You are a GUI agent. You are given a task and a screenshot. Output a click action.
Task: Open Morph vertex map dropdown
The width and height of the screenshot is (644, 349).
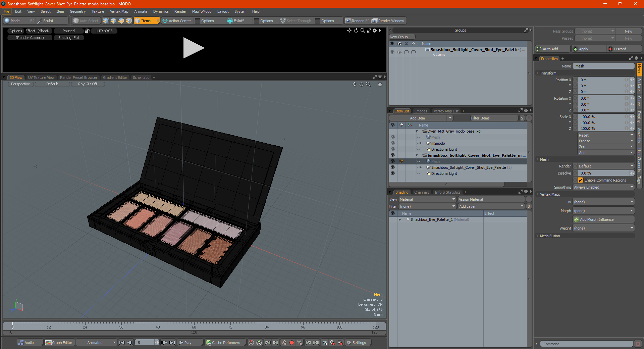603,211
